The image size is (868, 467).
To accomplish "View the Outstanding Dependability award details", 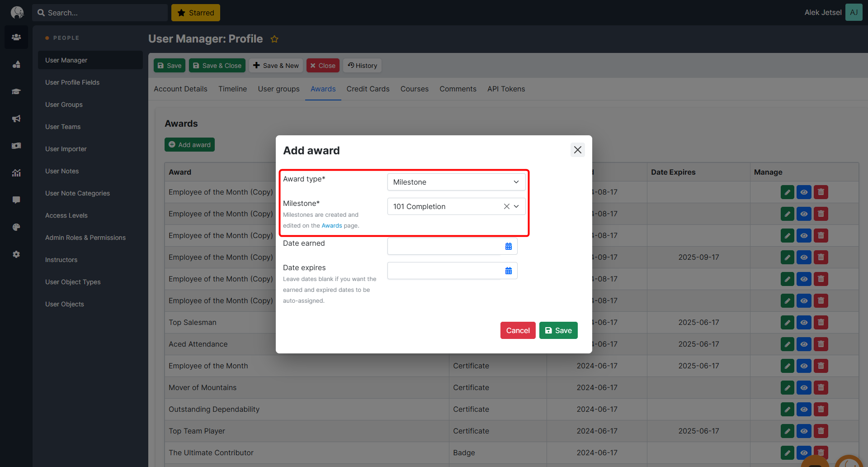I will point(803,409).
